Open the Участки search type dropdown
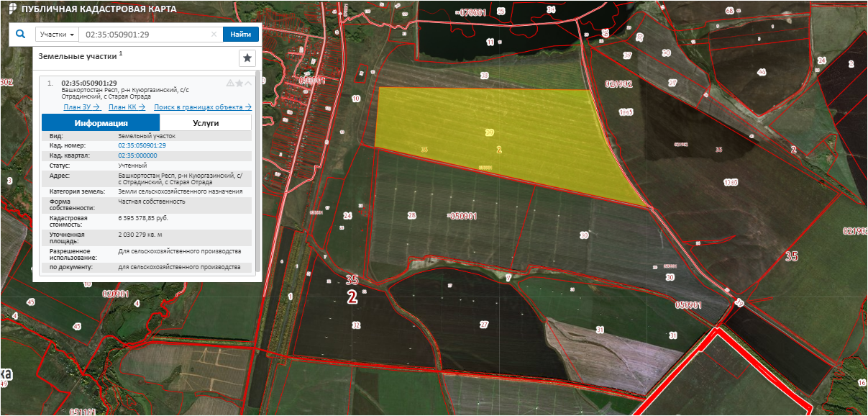The image size is (868, 416). pos(57,35)
